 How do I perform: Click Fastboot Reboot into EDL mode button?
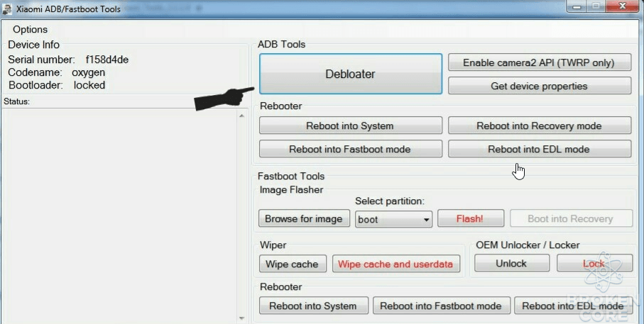click(574, 306)
